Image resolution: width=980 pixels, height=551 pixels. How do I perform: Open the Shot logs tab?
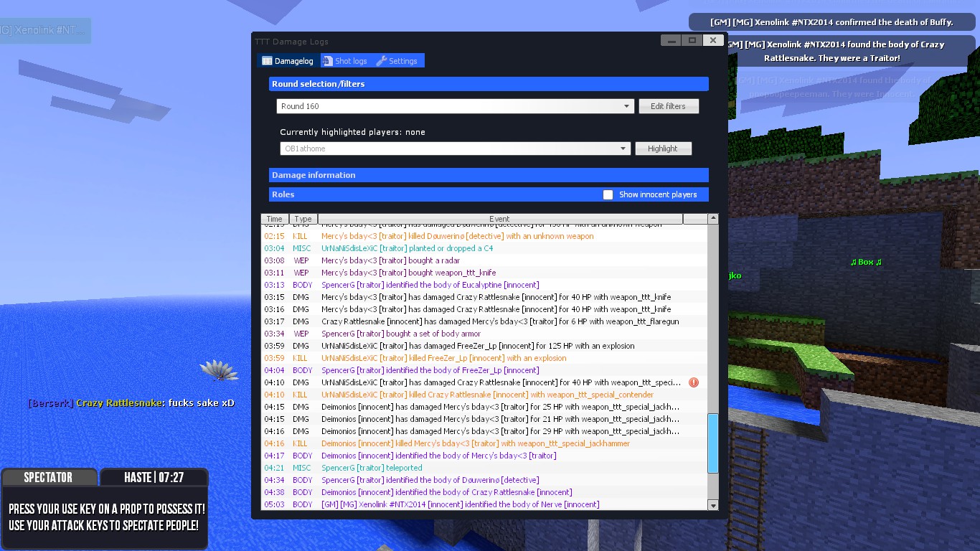pyautogui.click(x=345, y=61)
